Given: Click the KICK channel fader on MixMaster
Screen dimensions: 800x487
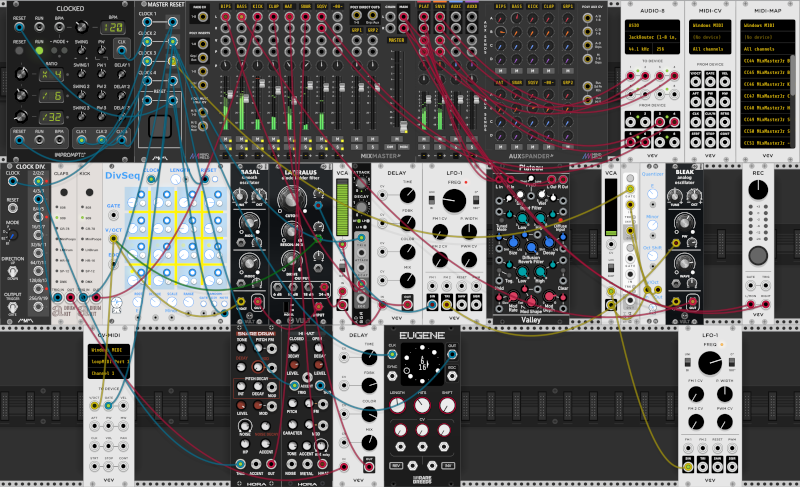Looking at the screenshot, I should [x=261, y=85].
